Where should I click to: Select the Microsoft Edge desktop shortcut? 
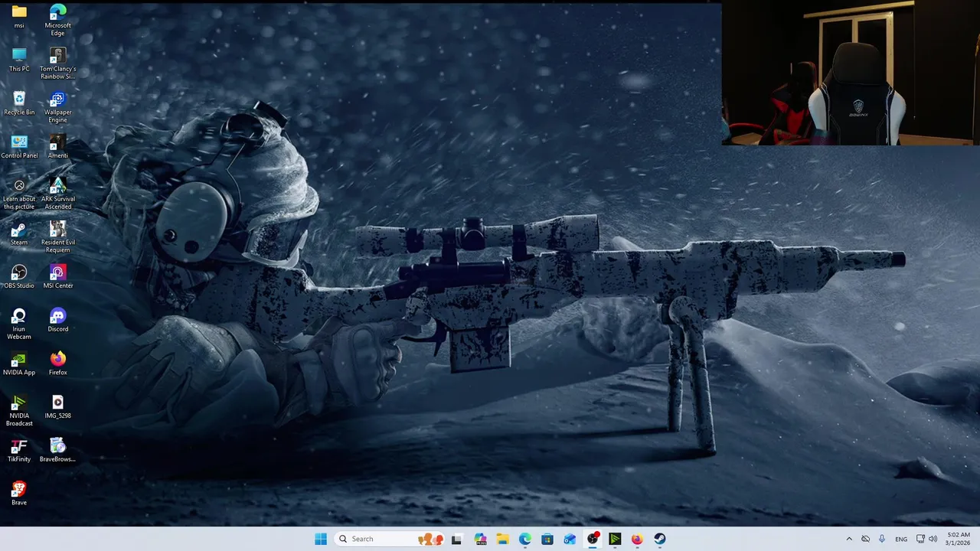[x=57, y=21]
